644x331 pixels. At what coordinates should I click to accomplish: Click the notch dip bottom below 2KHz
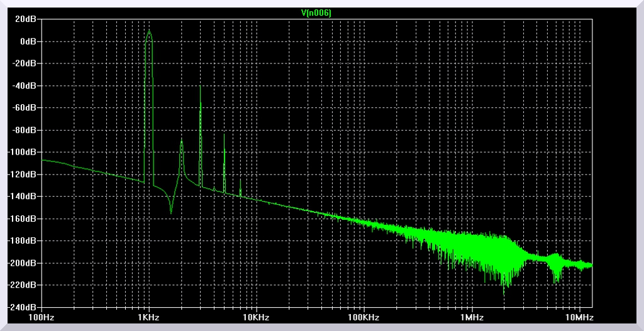pos(170,212)
